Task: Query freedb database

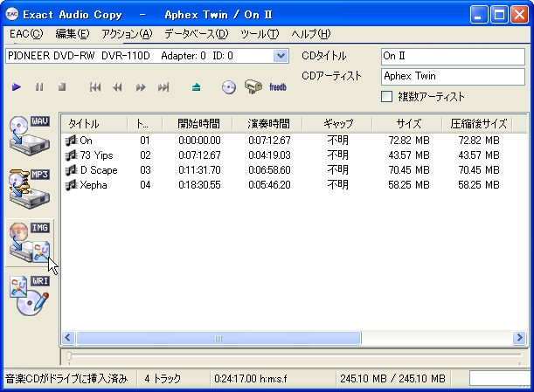Action: [x=278, y=87]
